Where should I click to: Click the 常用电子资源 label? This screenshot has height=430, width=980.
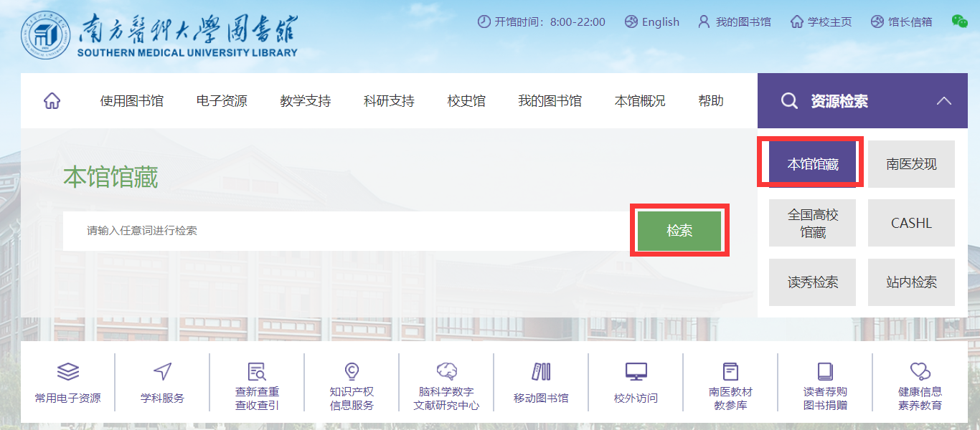pyautogui.click(x=68, y=398)
